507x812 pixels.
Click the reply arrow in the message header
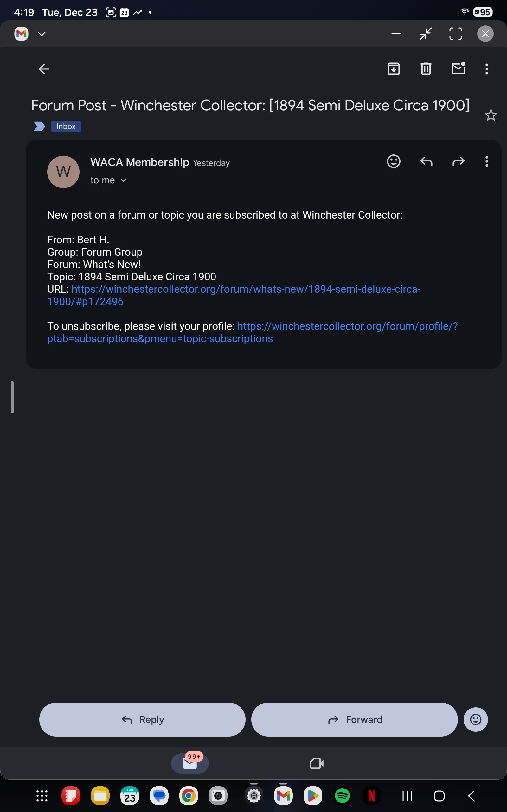pos(426,161)
